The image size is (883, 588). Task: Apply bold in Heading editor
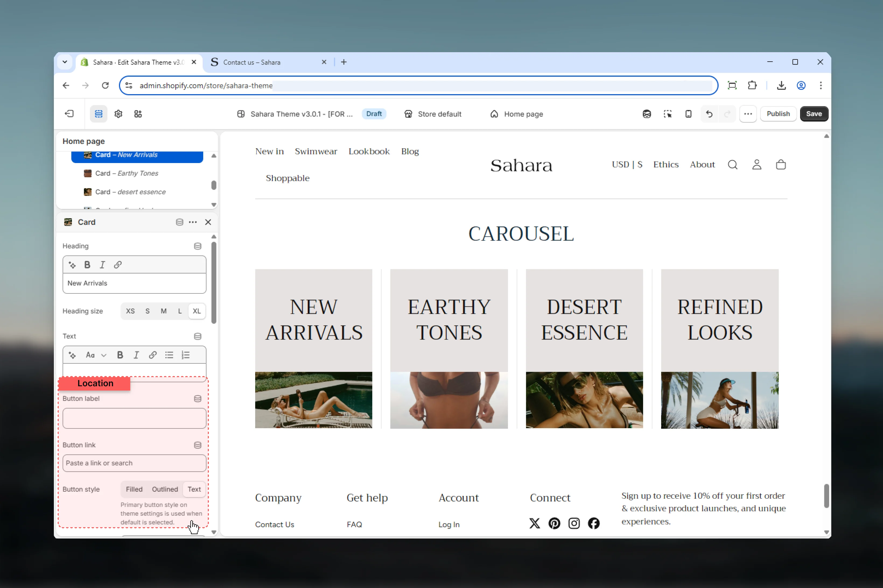[x=87, y=265]
